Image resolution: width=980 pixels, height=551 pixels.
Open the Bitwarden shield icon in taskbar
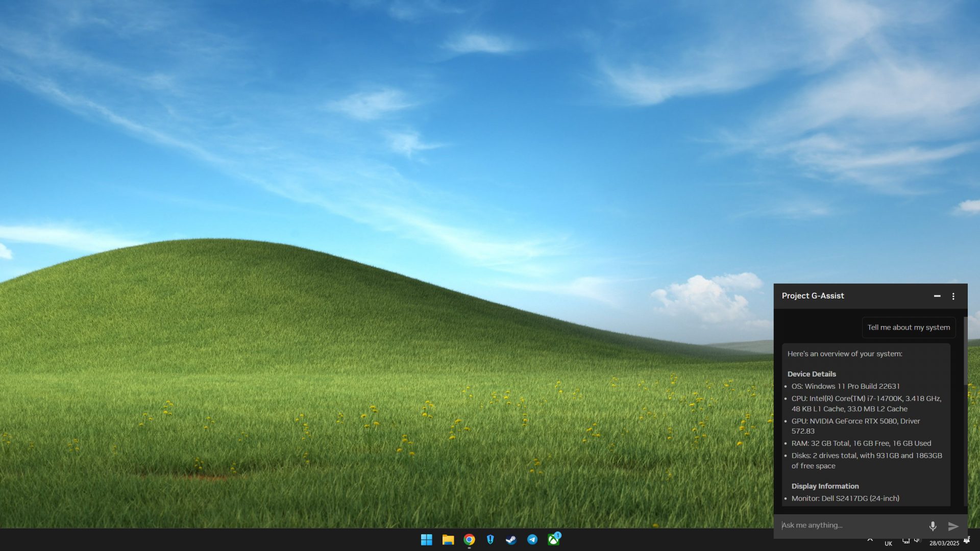pyautogui.click(x=490, y=540)
